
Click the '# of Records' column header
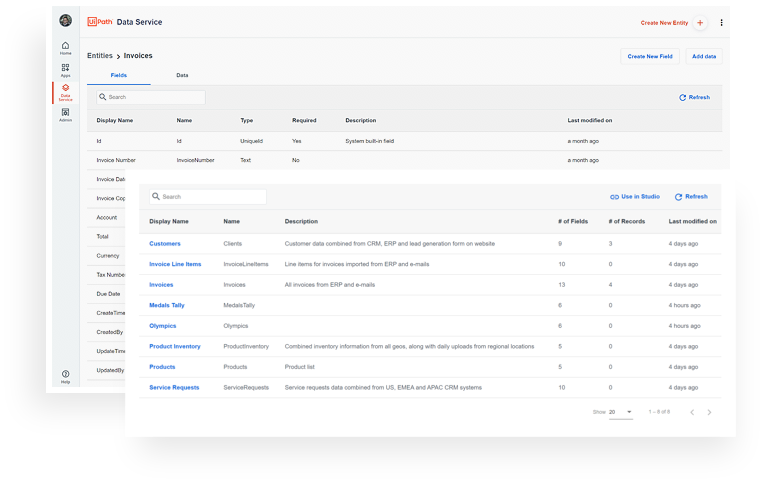tap(627, 221)
